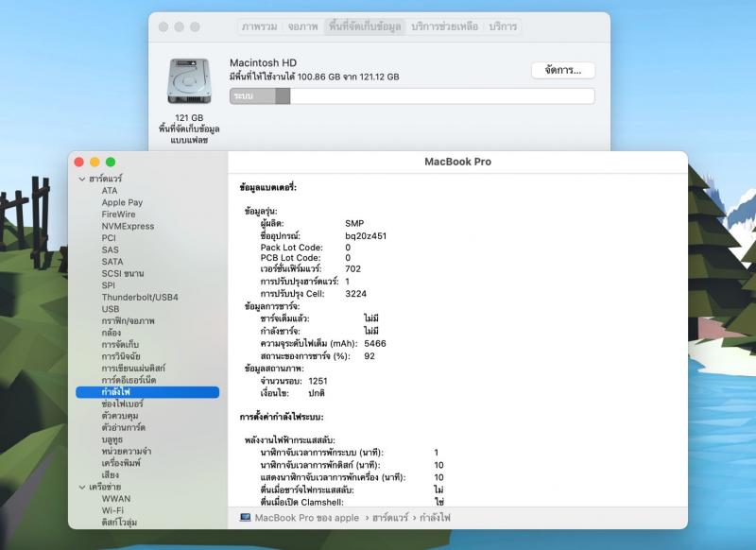This screenshot has height=550, width=756.
Task: Select การจัดเก็บ in the sidebar
Action: pyautogui.click(x=120, y=345)
